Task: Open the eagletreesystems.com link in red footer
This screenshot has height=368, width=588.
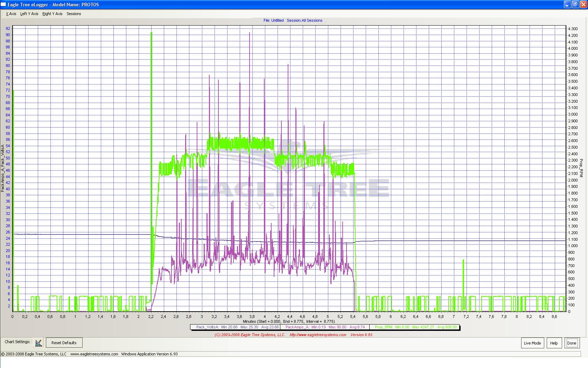Action: pos(318,335)
